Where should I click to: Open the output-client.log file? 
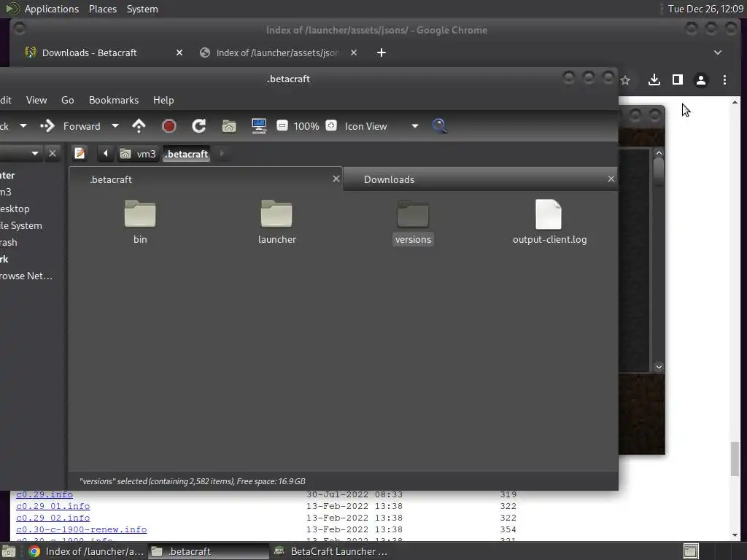pos(549,222)
